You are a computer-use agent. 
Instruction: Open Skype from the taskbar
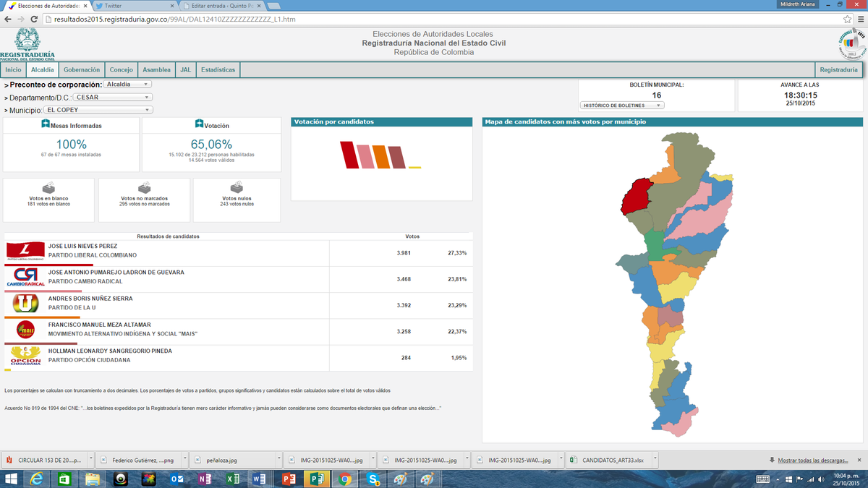(x=373, y=479)
